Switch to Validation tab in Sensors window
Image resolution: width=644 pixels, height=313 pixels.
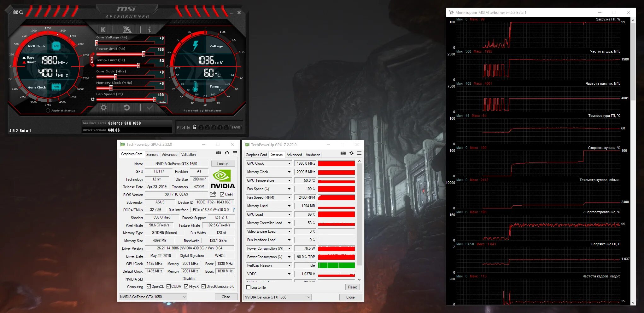(x=313, y=155)
